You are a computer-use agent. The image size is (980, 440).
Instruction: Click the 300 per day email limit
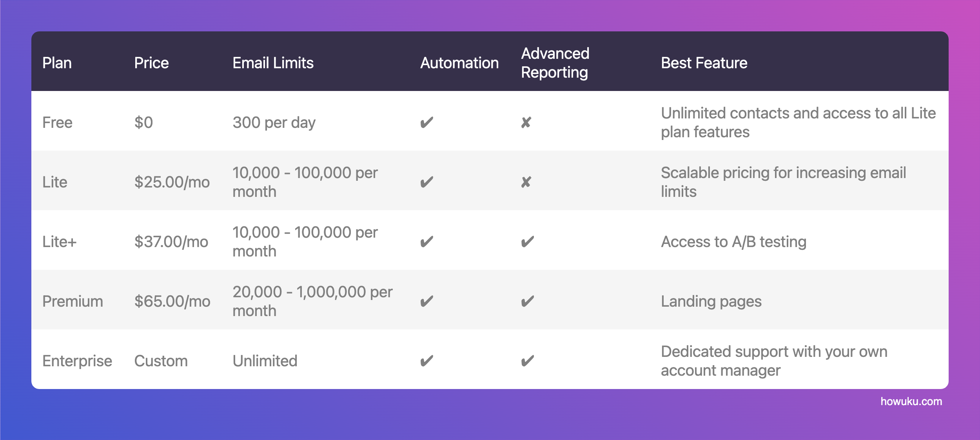tap(274, 123)
